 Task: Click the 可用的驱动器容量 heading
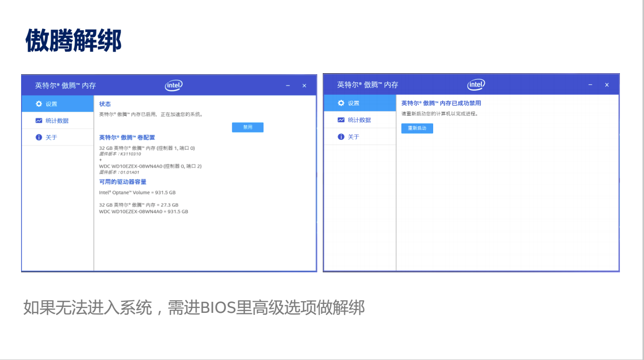(123, 182)
